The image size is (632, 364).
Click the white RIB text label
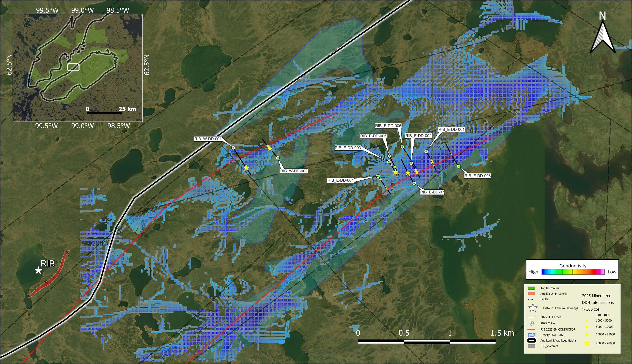point(48,264)
